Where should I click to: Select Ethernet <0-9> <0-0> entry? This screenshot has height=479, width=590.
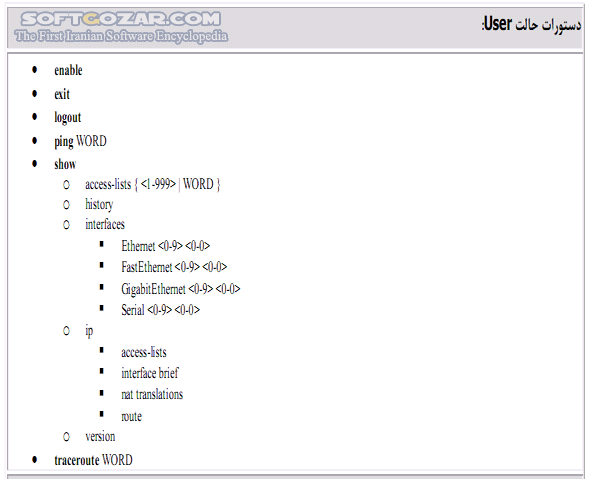click(166, 246)
